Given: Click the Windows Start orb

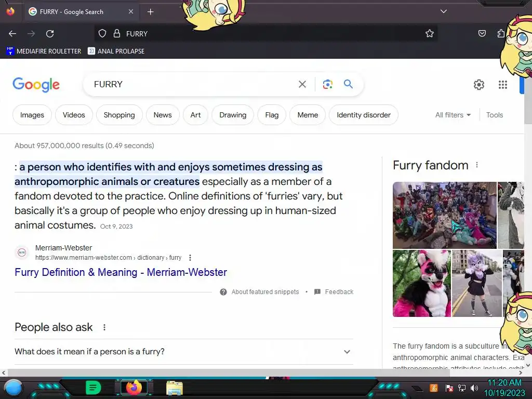Looking at the screenshot, I should [x=13, y=388].
